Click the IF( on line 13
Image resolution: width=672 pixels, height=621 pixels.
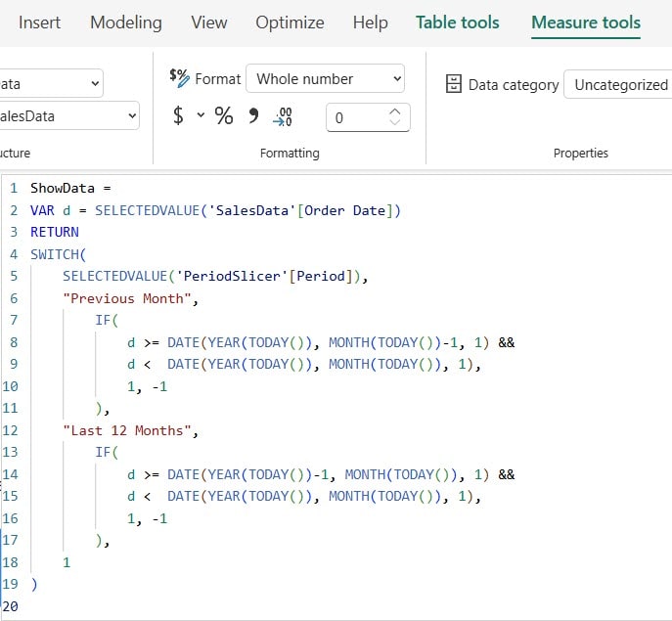[x=107, y=452]
